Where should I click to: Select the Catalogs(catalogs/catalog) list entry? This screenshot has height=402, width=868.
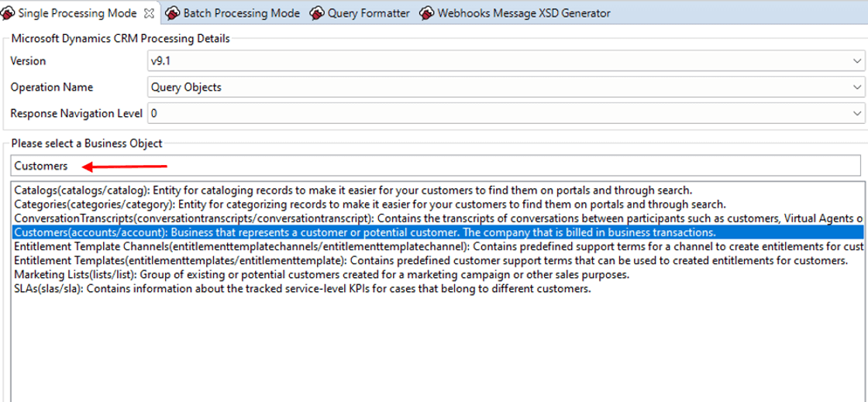pyautogui.click(x=437, y=191)
